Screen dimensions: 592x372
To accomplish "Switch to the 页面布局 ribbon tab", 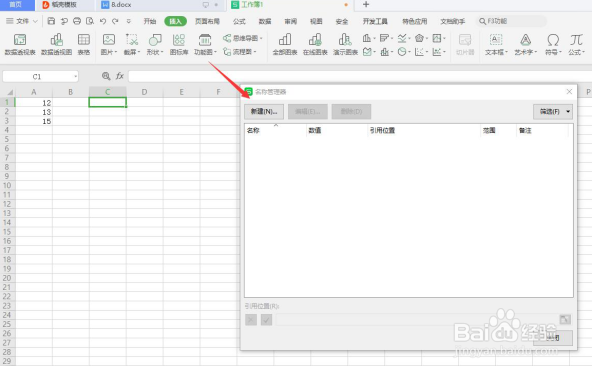I will click(207, 21).
